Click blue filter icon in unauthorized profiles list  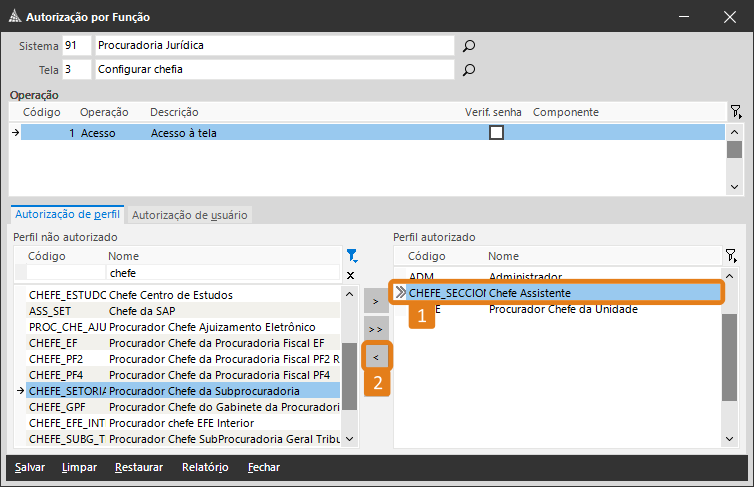click(351, 256)
